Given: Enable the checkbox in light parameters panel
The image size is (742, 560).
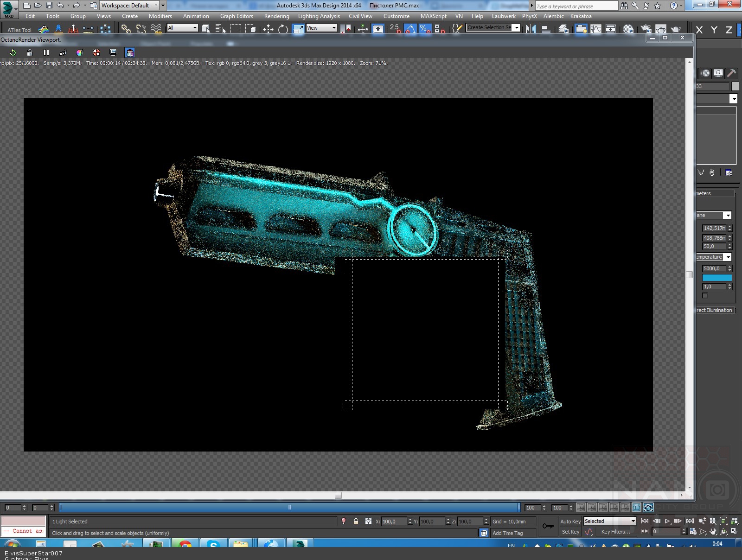Looking at the screenshot, I should click(x=705, y=296).
